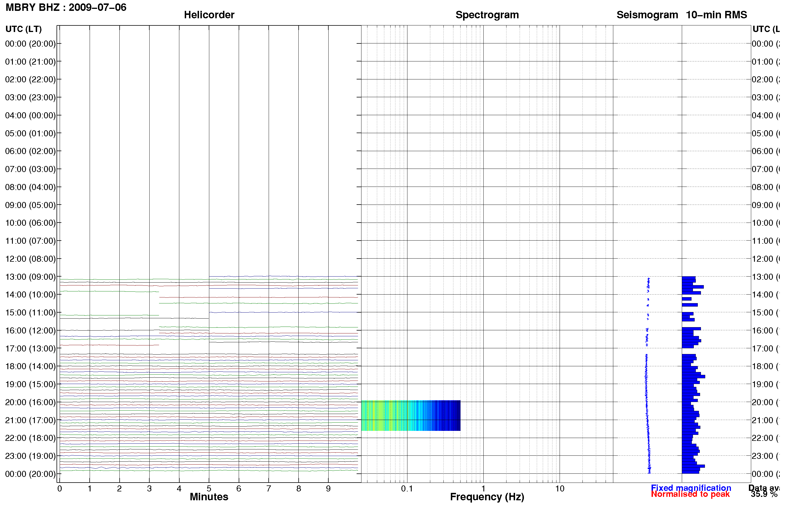Select the '05:00 (01:00)' time label
Image resolution: width=812 pixels, height=508 pixels.
coord(30,133)
